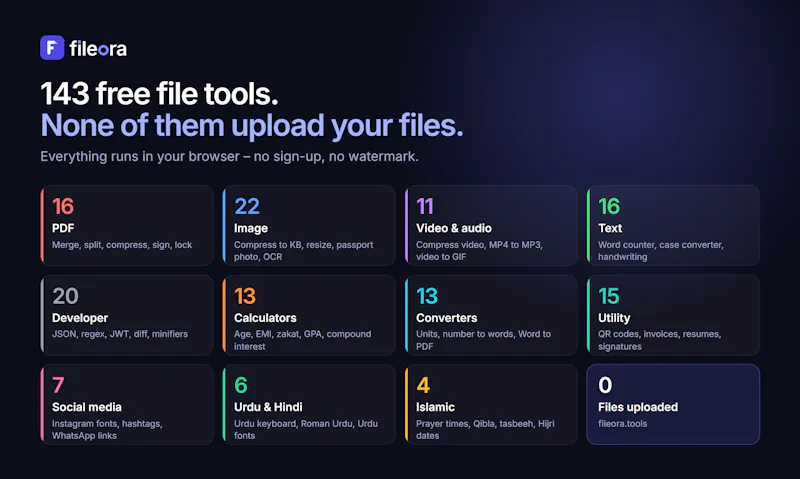The height and width of the screenshot is (479, 800).
Task: Click the red number 16 on PDF card
Action: (63, 207)
